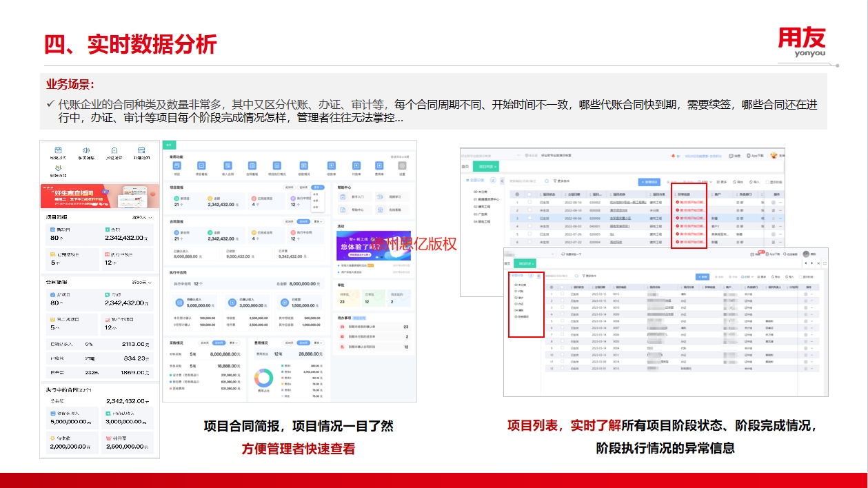Click the 在线客服 headset icon in 帮助中心

click(381, 210)
